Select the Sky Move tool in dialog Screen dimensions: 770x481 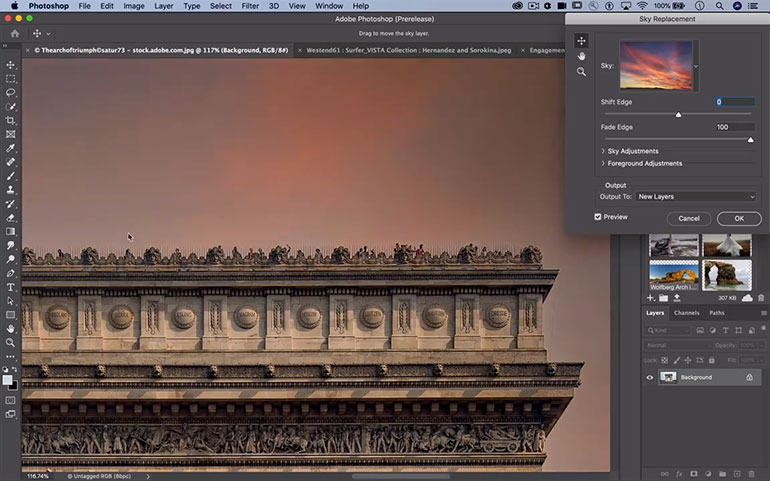[581, 41]
